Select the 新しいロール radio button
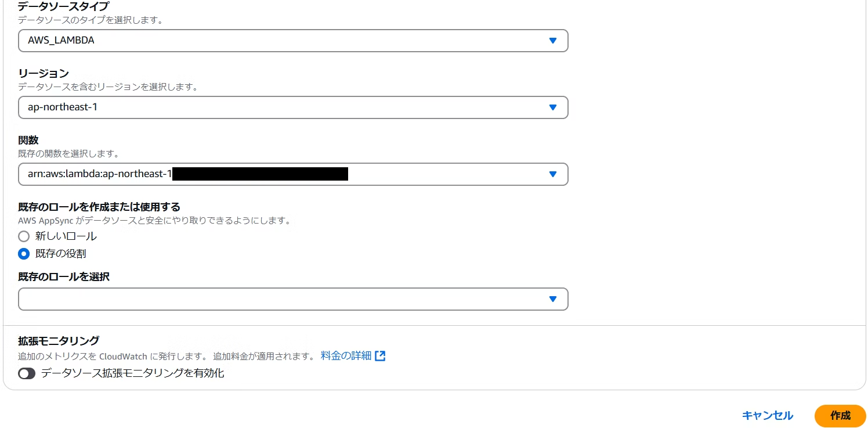The height and width of the screenshot is (428, 868). [x=24, y=236]
